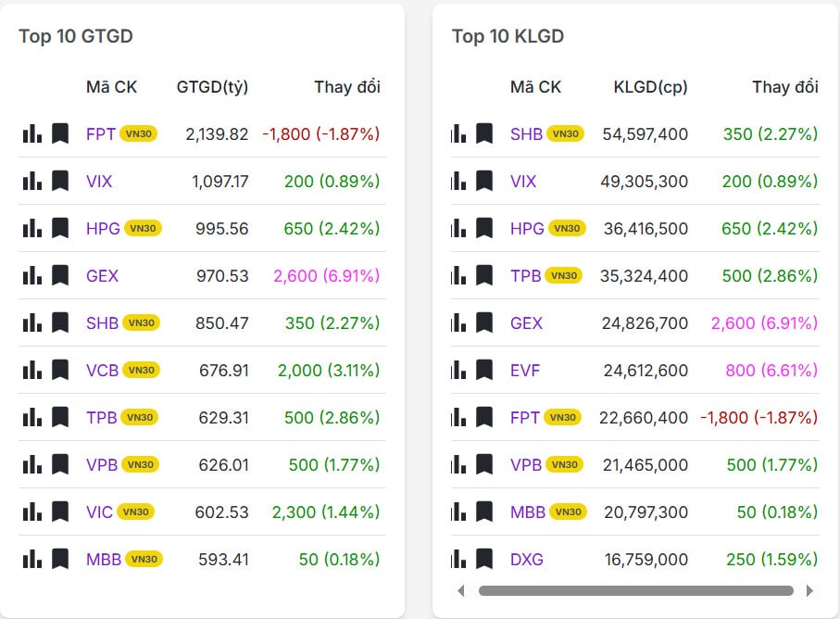Click the bookmark icon for MBB in Top 10 KLGD
This screenshot has width=840, height=619.
(484, 512)
